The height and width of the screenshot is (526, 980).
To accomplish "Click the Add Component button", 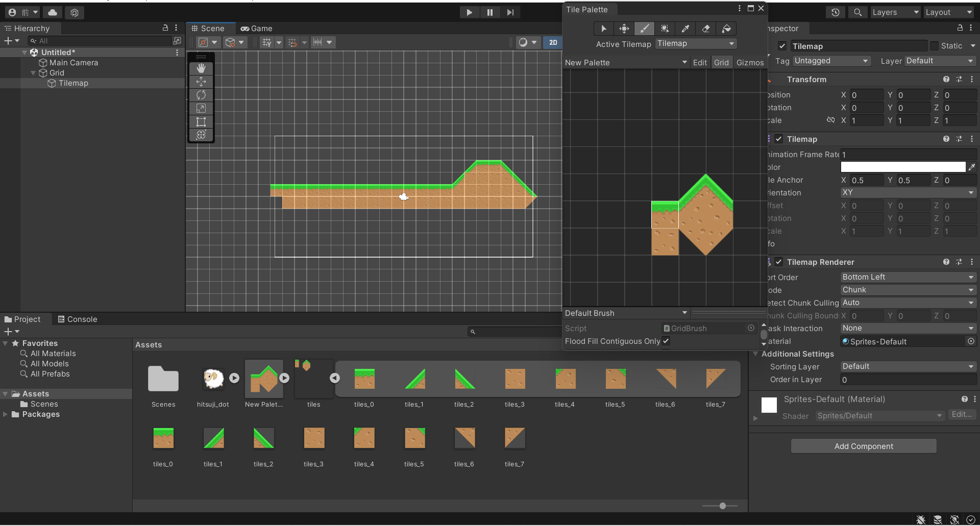I will (864, 446).
